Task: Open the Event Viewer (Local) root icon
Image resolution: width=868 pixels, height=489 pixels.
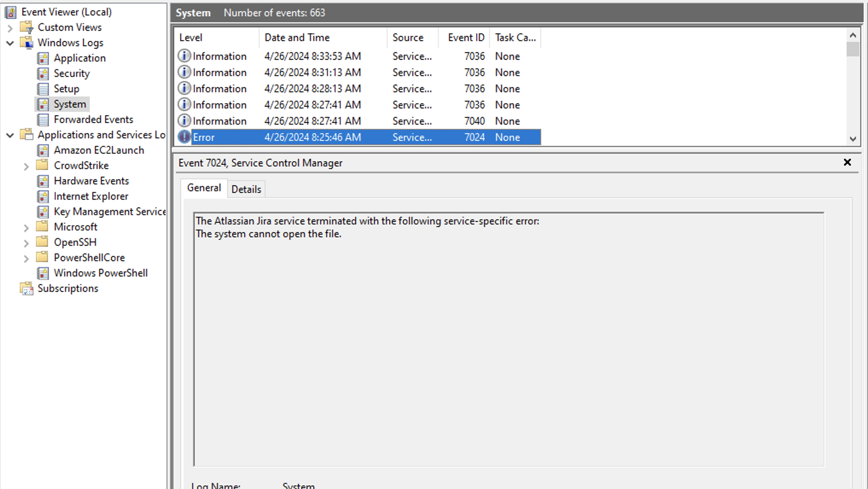Action: click(11, 12)
